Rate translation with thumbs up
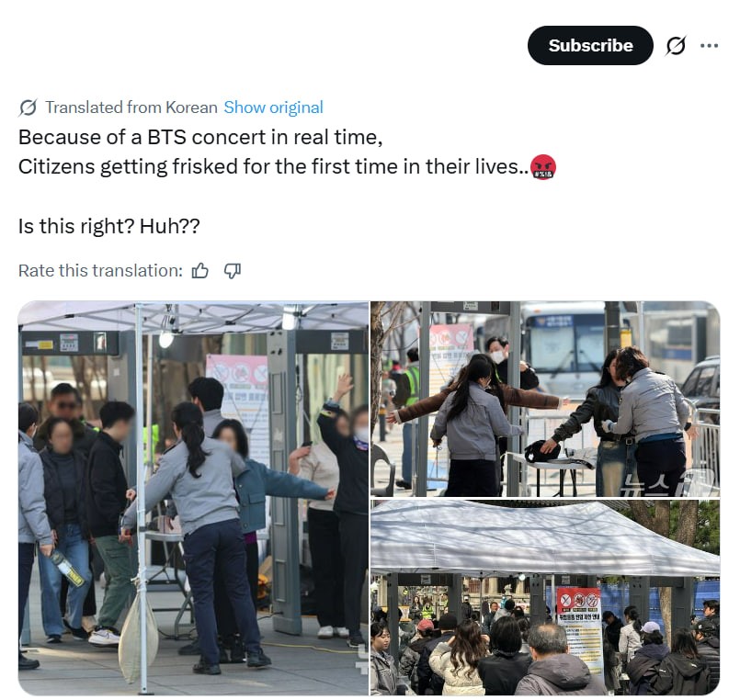The image size is (740, 700). tap(200, 271)
